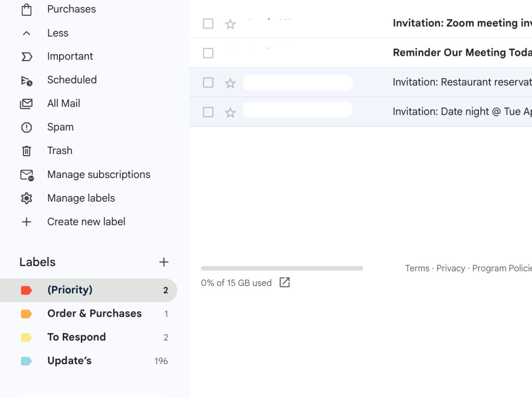Click the orange Order & Purchases color tag
Screen dimensions: 532x398
tap(27, 314)
